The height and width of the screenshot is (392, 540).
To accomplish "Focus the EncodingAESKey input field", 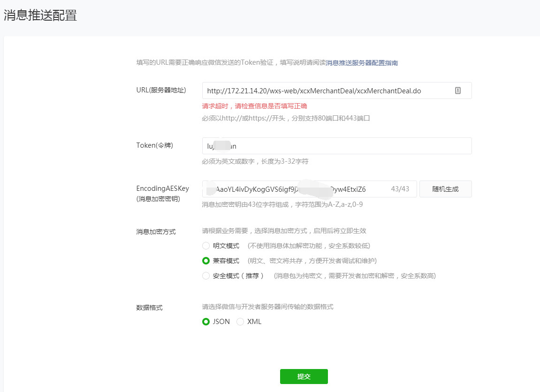I will tap(309, 189).
